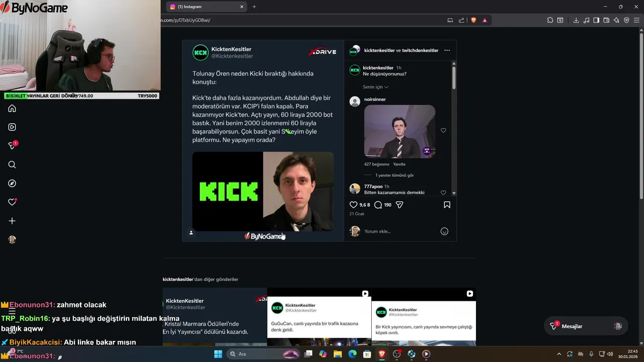Show tagged users icon on post image
The width and height of the screenshot is (644, 362).
click(x=191, y=232)
